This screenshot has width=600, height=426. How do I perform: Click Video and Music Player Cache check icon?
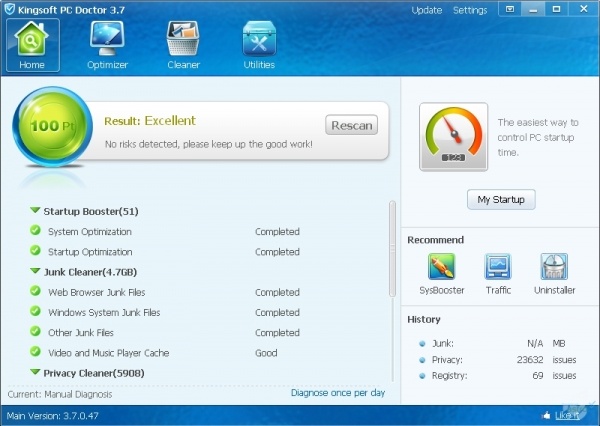[36, 352]
